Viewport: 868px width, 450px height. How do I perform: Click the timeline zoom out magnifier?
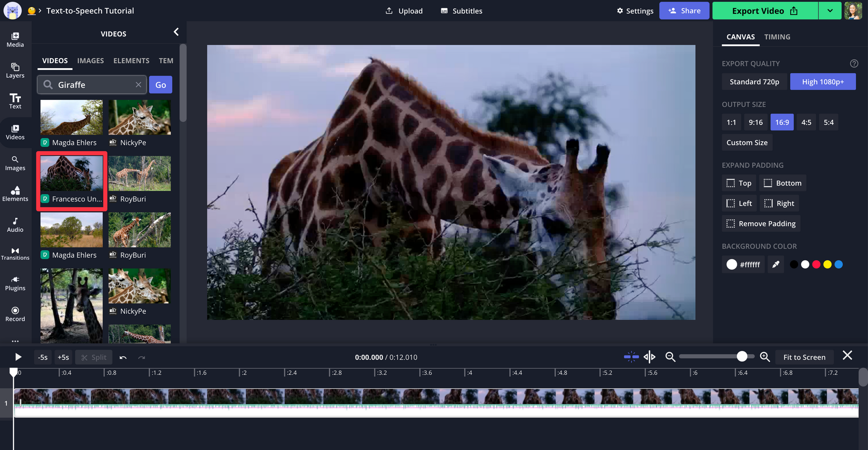pyautogui.click(x=670, y=357)
